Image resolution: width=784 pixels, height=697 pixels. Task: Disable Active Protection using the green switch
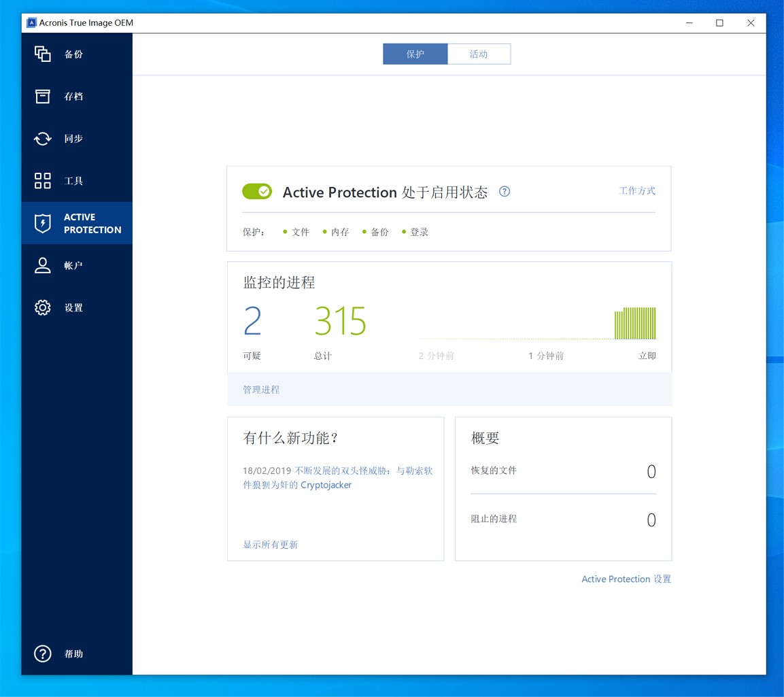256,191
